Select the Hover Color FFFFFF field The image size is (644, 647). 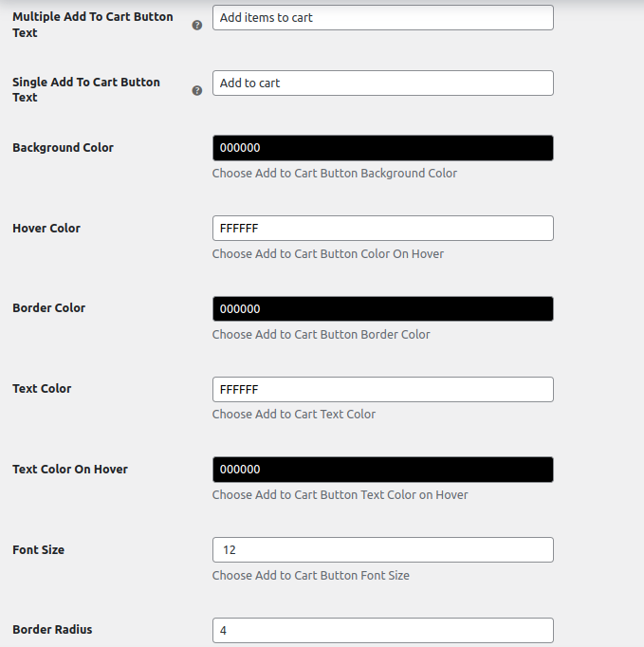[x=382, y=229]
